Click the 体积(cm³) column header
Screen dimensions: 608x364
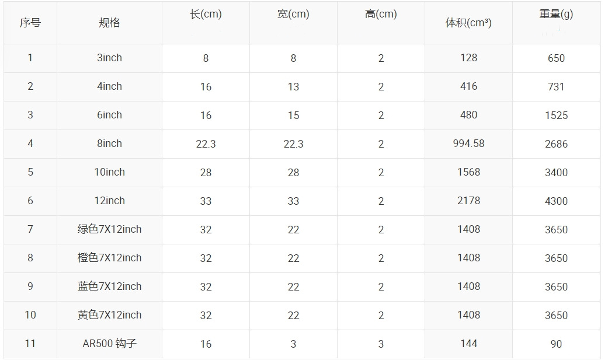468,23
